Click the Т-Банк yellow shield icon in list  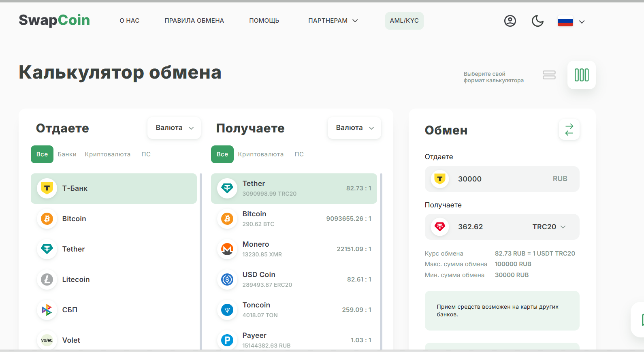(x=47, y=188)
